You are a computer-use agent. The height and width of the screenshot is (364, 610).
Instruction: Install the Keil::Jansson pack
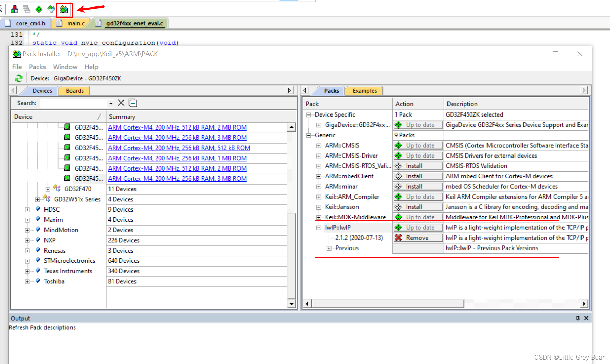[418, 207]
